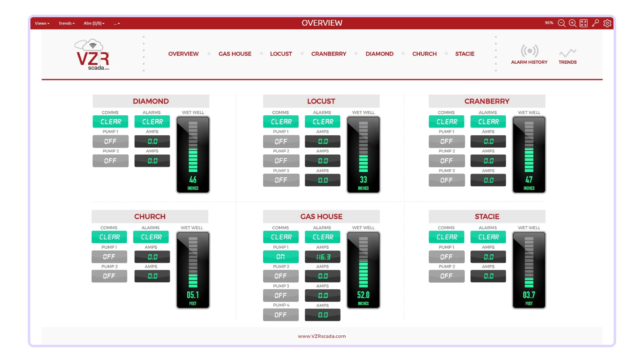Click the Stacie wet well level gauge
644x362 pixels.
(x=529, y=270)
